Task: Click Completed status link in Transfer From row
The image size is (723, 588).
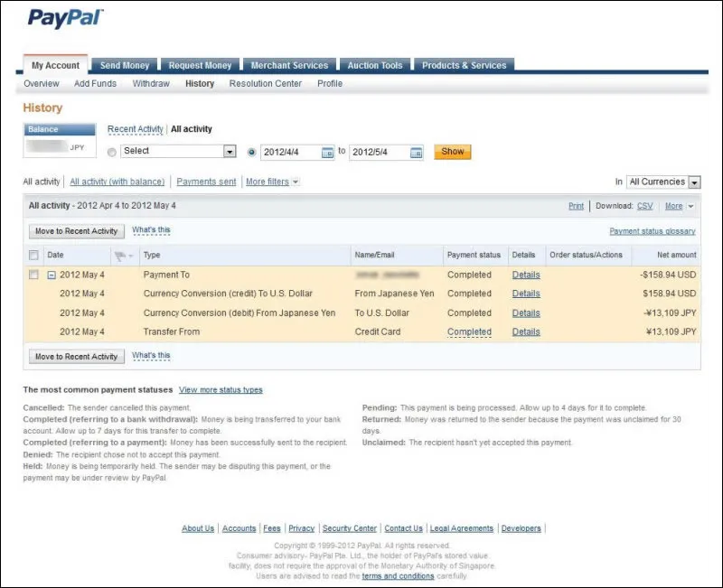Action: coord(469,331)
